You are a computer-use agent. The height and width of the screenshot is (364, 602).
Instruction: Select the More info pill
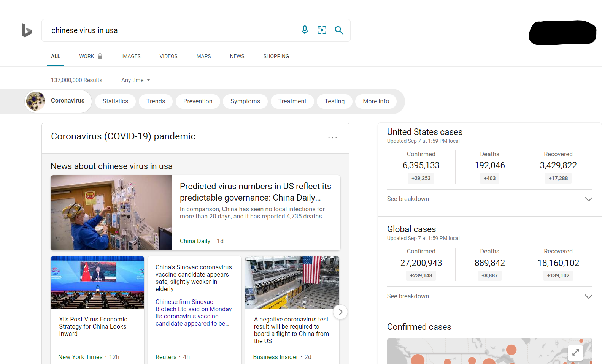(376, 101)
